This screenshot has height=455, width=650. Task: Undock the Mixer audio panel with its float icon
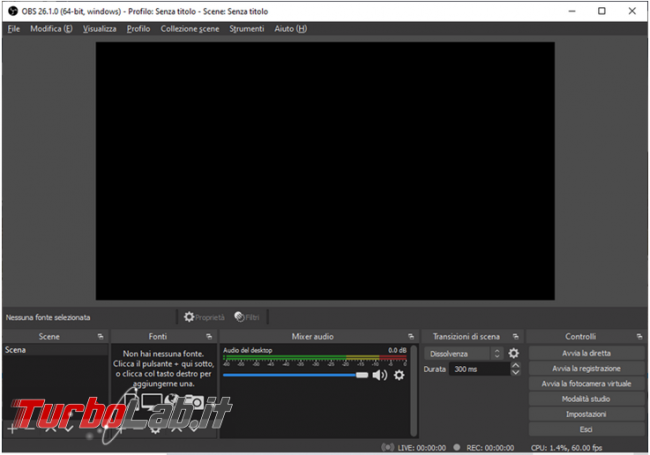(411, 336)
